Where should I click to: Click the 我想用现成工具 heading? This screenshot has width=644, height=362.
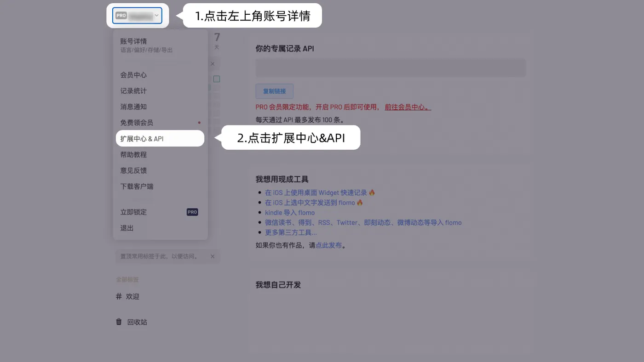tap(282, 179)
